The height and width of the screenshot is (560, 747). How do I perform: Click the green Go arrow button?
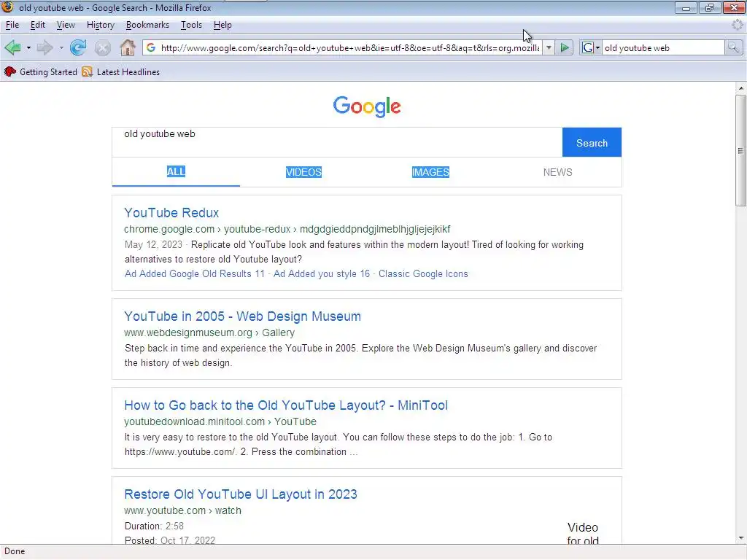[565, 47]
